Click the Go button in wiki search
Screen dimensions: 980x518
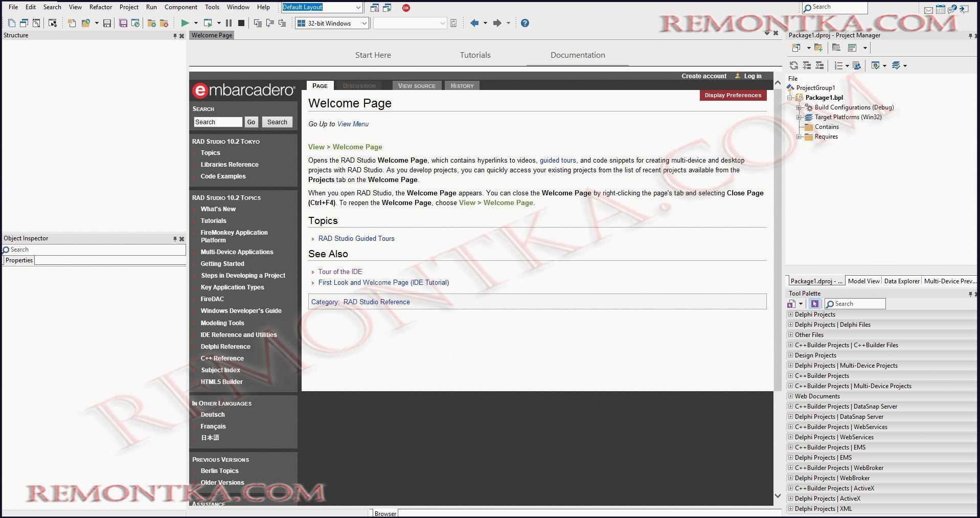click(251, 122)
